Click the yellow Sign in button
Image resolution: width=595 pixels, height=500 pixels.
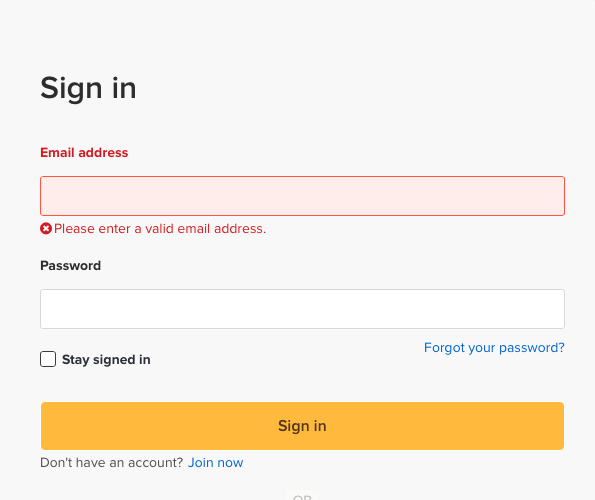(x=302, y=426)
